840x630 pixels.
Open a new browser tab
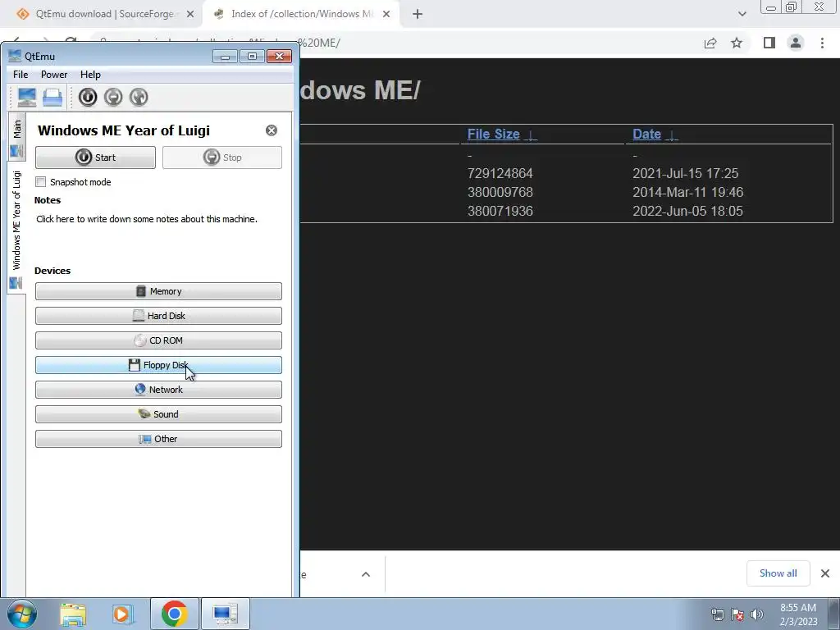[x=418, y=15]
